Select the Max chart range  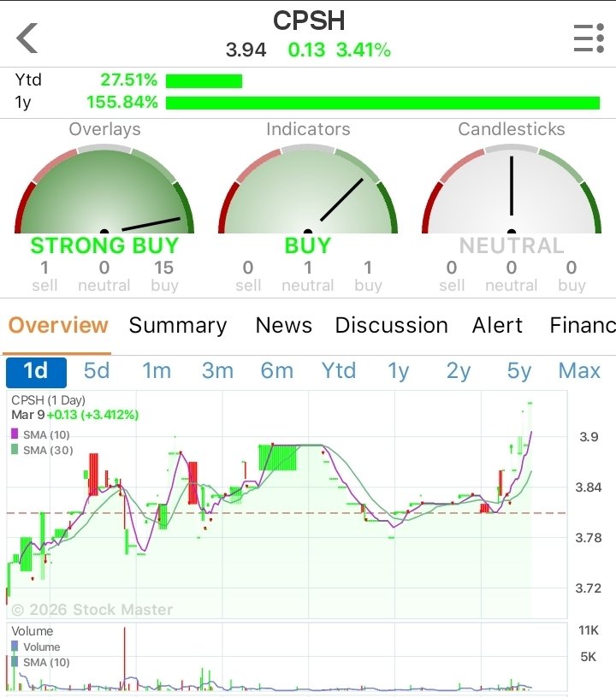point(579,370)
